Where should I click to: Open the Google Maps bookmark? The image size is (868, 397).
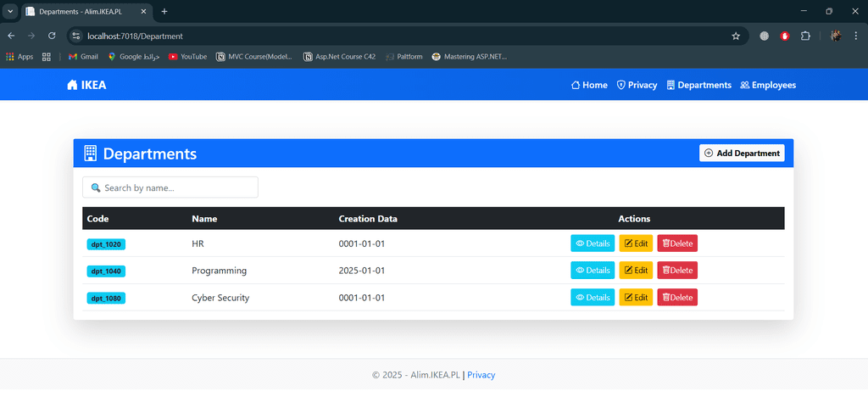[x=133, y=57]
